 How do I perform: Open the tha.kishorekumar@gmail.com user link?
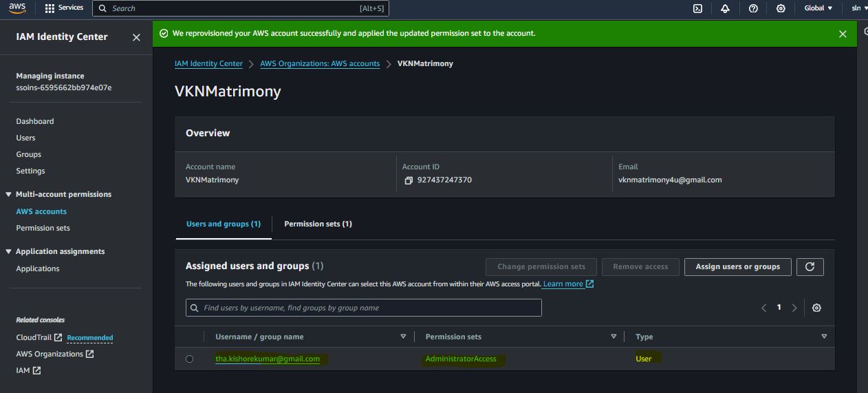point(268,359)
